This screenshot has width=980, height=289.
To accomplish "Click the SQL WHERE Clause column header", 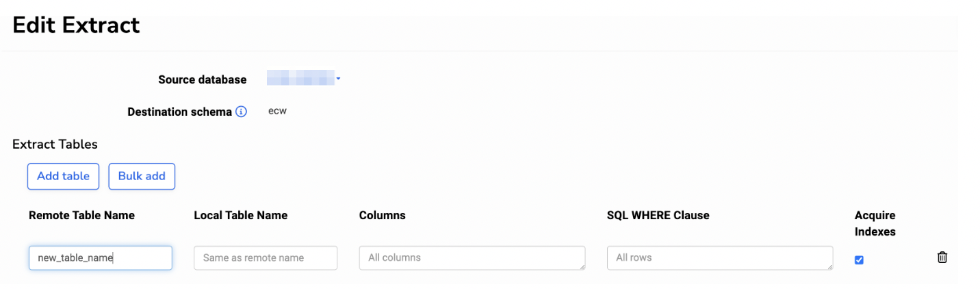I will [658, 215].
